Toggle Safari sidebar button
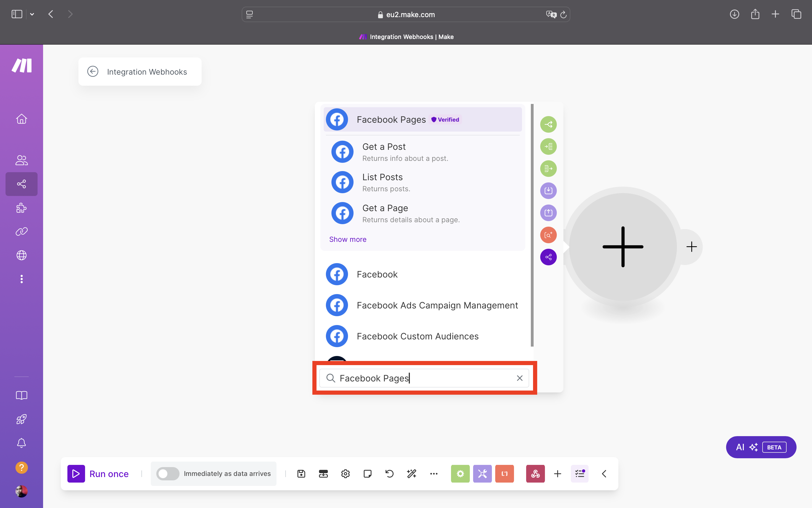The width and height of the screenshot is (812, 508). point(17,14)
